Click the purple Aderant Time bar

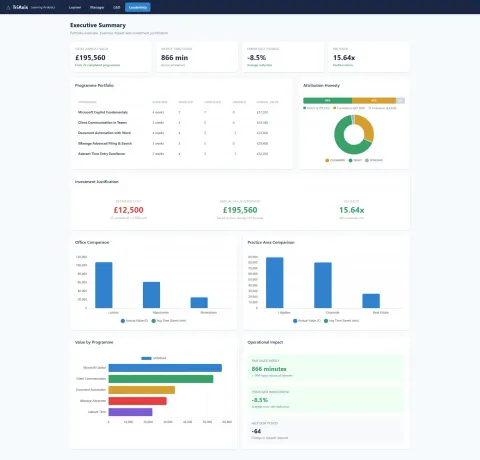point(130,412)
